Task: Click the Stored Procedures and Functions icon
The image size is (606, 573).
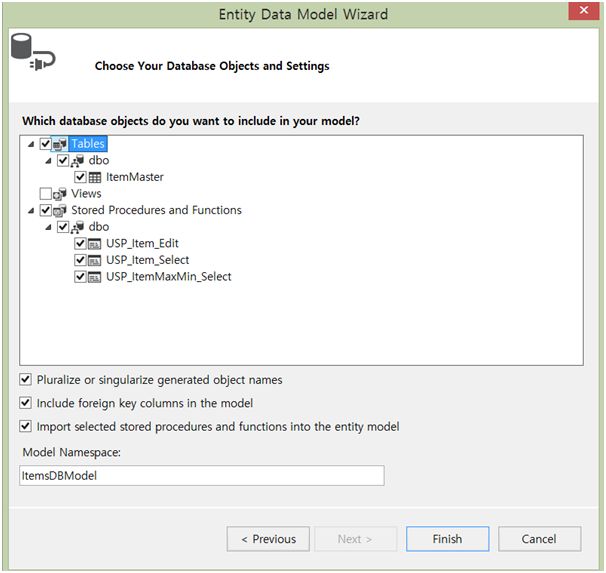Action: (60, 210)
